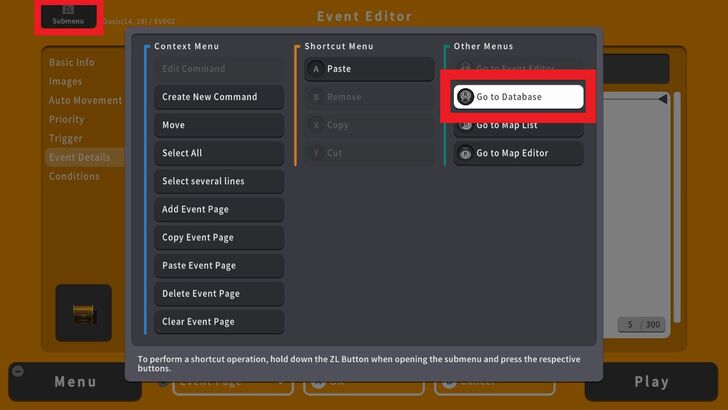The width and height of the screenshot is (728, 410).
Task: Select Create New Command
Action: coord(218,97)
